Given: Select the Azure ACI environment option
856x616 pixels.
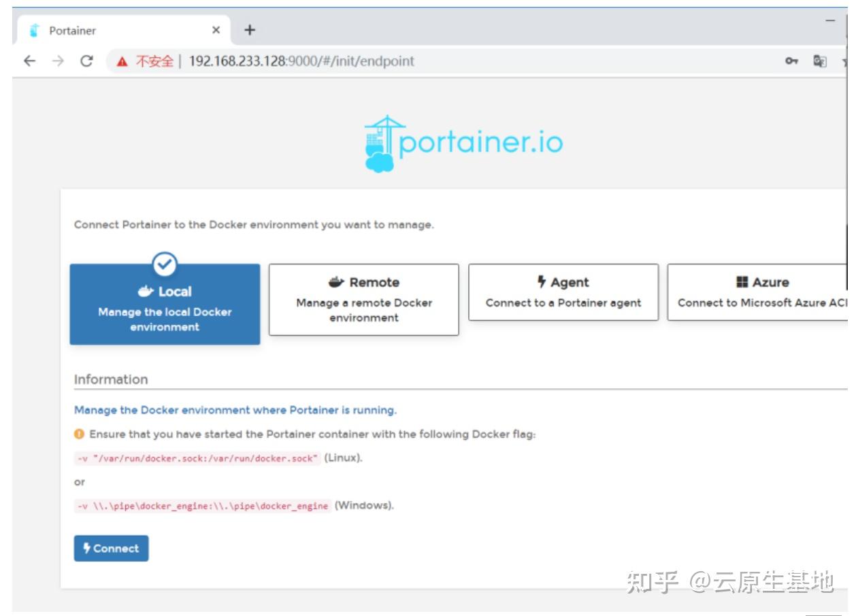Looking at the screenshot, I should (x=762, y=292).
